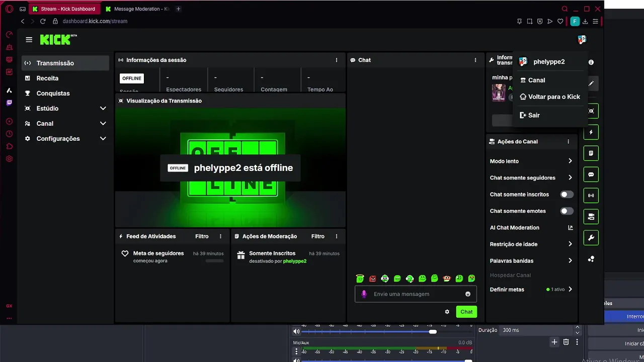Open the Chat panel three-dot options
The width and height of the screenshot is (644, 362).
click(475, 60)
